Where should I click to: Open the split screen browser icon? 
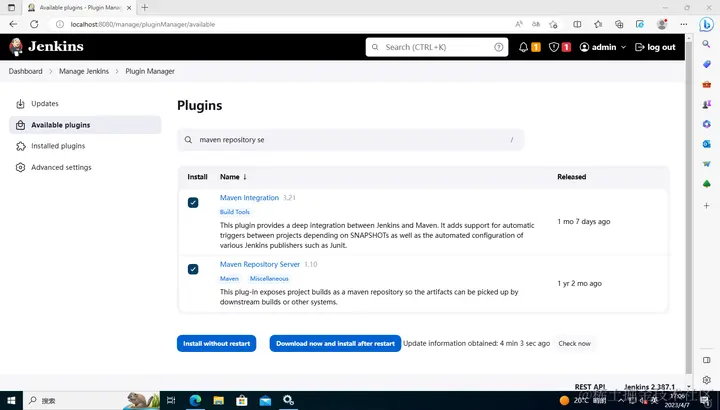coord(577,24)
